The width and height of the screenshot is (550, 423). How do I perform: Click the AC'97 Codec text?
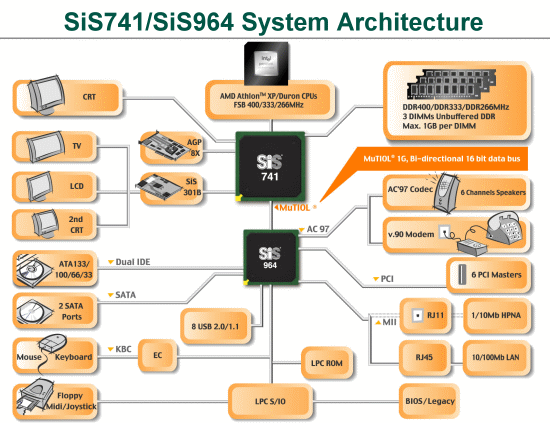pyautogui.click(x=410, y=189)
